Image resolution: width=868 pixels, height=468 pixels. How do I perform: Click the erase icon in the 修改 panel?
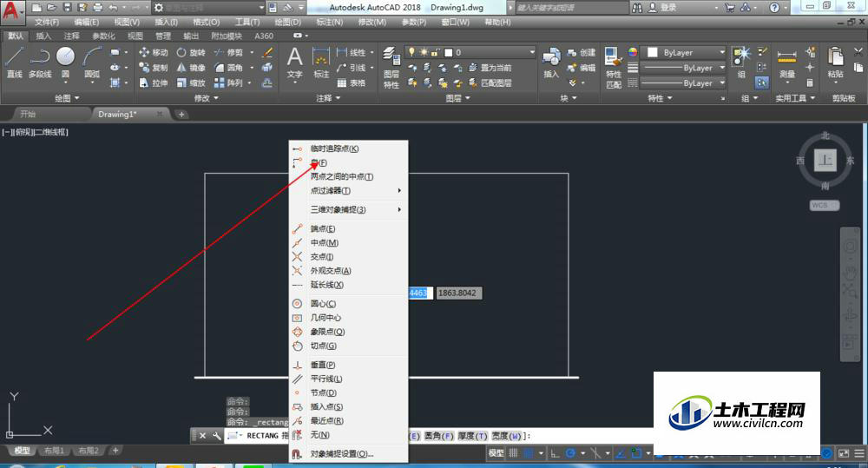click(x=267, y=52)
